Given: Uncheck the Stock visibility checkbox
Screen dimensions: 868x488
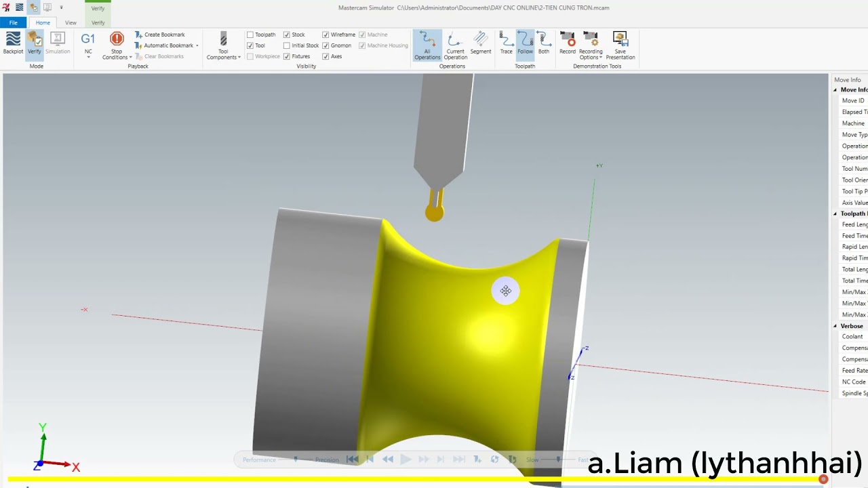Looking at the screenshot, I should (287, 35).
